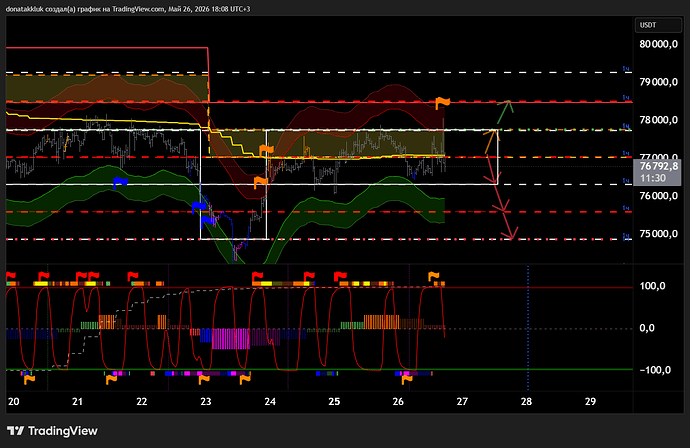Click date 25 on the time axis

(x=334, y=401)
